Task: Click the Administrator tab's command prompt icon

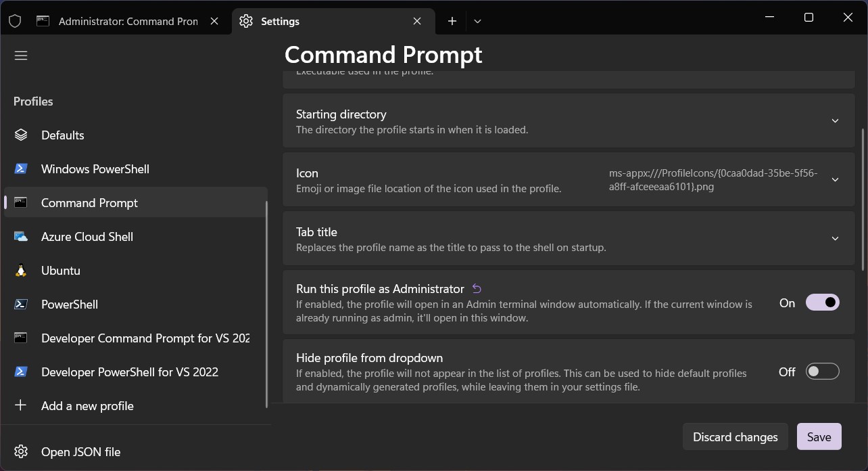Action: [43, 21]
